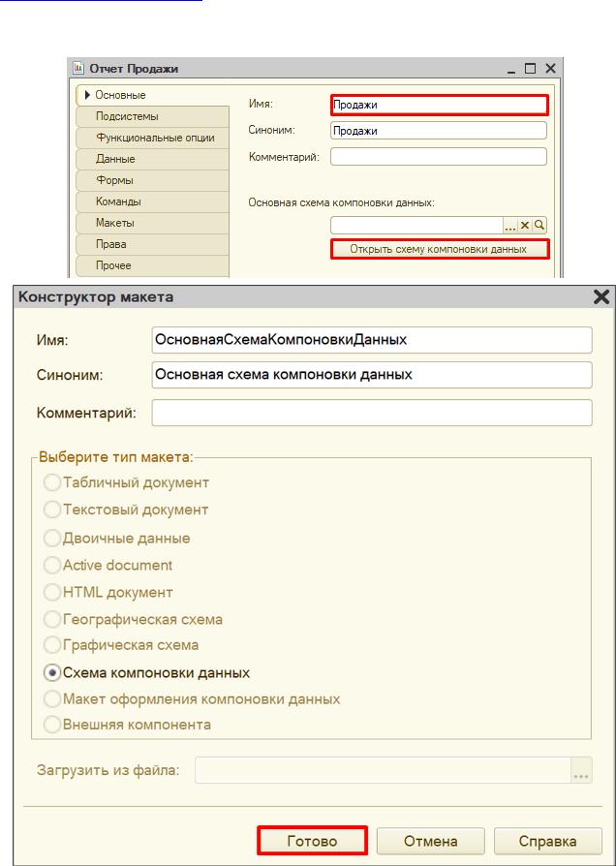The width and height of the screenshot is (616, 866).
Task: Click the Отмена button
Action: 430,841
